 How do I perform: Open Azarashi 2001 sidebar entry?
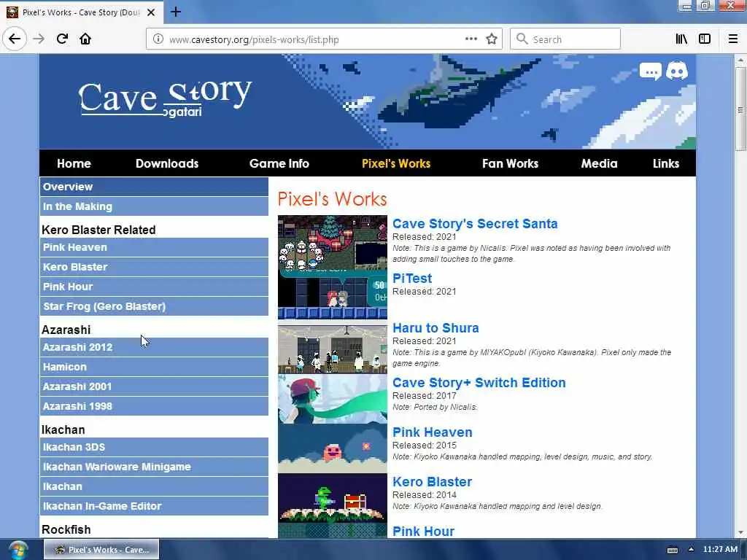[154, 386]
